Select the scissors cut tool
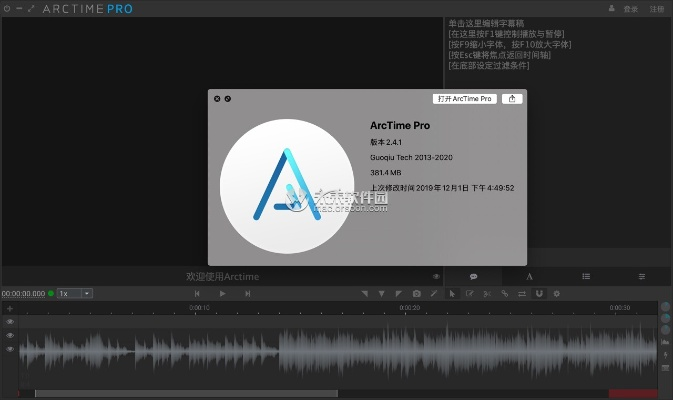673x400 pixels. coord(487,294)
